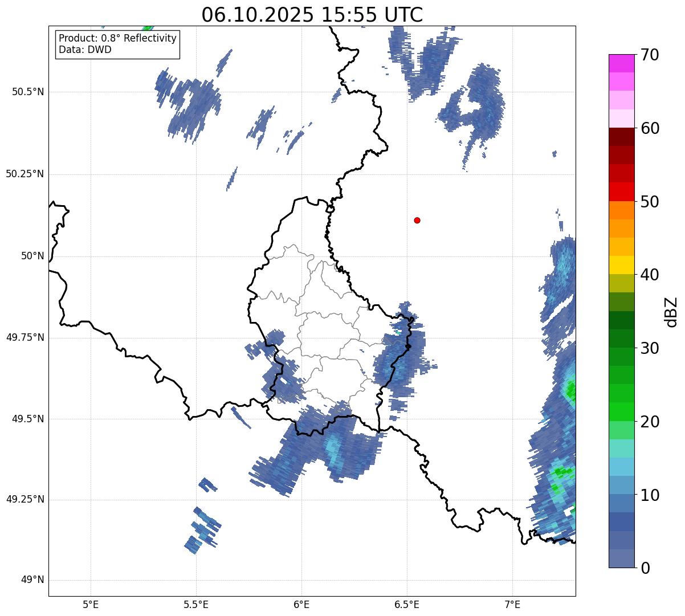This screenshot has height=616, width=685.
Task: Click "Product: 0.8° Reflectivity" text
Action: [118, 38]
